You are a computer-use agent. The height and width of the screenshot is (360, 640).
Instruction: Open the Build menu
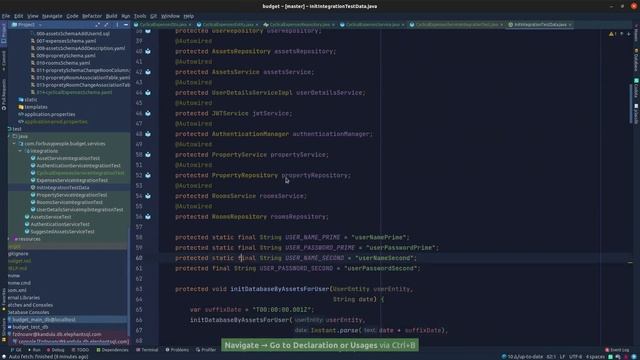(111, 16)
